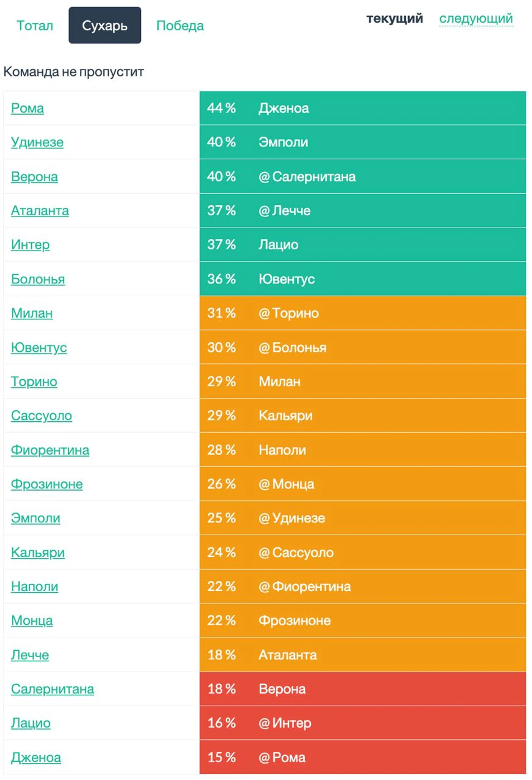Click the red 16 % @ Интер bar
The width and height of the screenshot is (532, 780).
[x=362, y=723]
